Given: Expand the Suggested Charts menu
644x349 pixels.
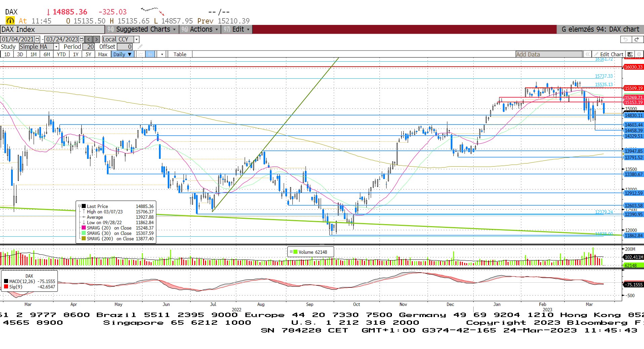Looking at the screenshot, I should coord(143,29).
